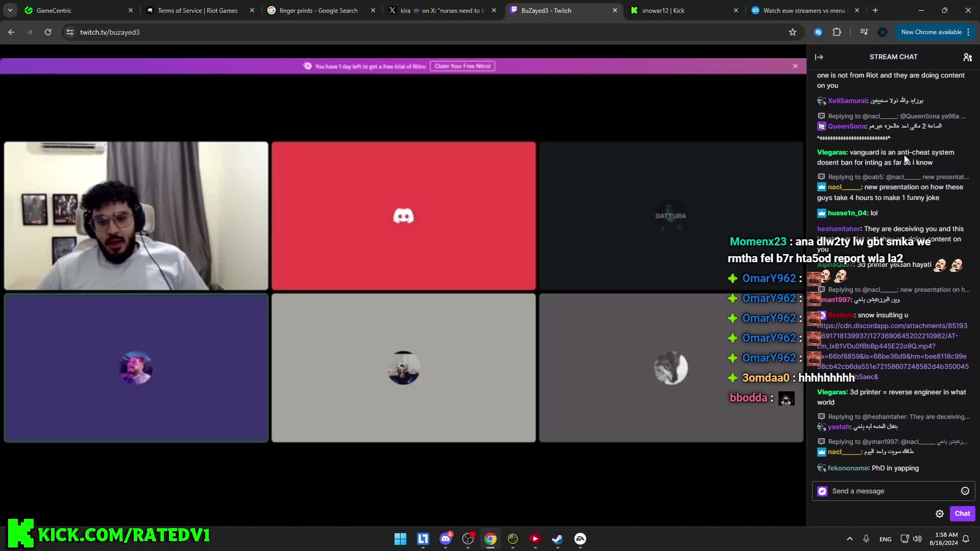This screenshot has width=980, height=551.
Task: Open Chrome's three-dot menu
Action: (968, 32)
